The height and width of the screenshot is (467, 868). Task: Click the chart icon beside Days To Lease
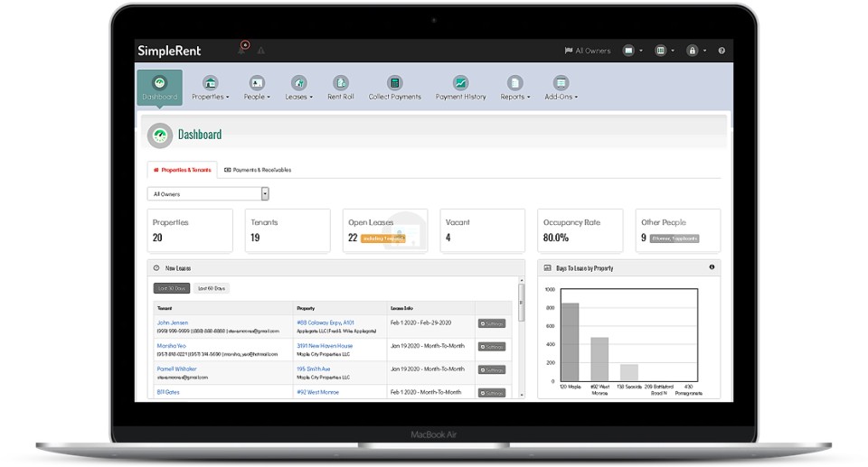point(548,267)
